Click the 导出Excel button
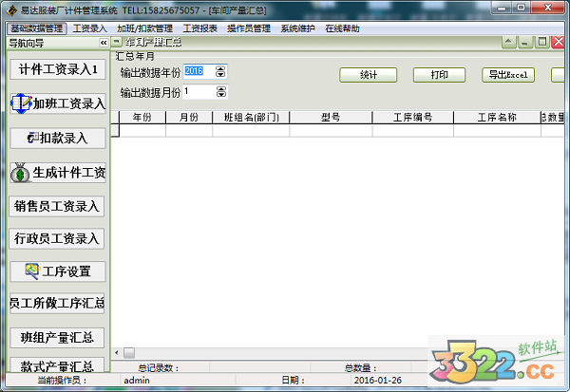Image resolution: width=570 pixels, height=392 pixels. tap(508, 75)
